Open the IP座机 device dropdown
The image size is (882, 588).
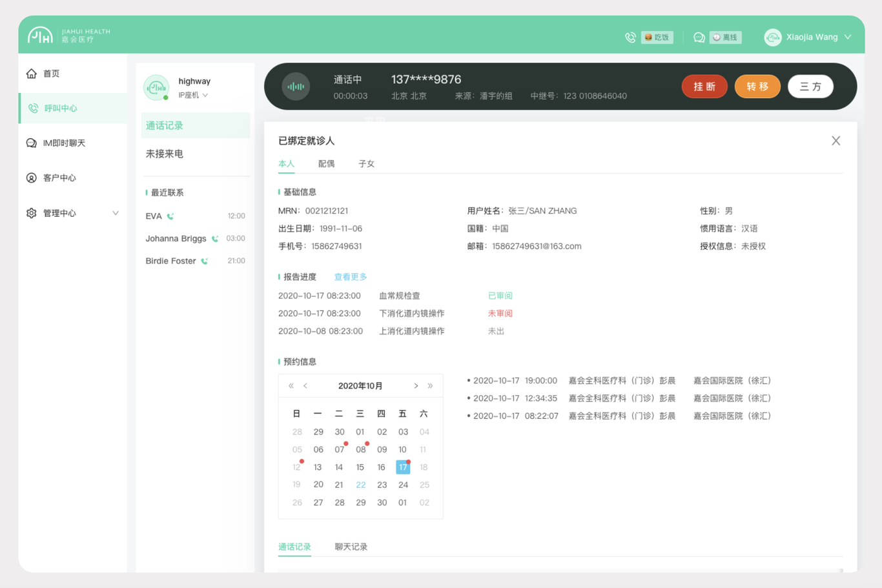(193, 96)
